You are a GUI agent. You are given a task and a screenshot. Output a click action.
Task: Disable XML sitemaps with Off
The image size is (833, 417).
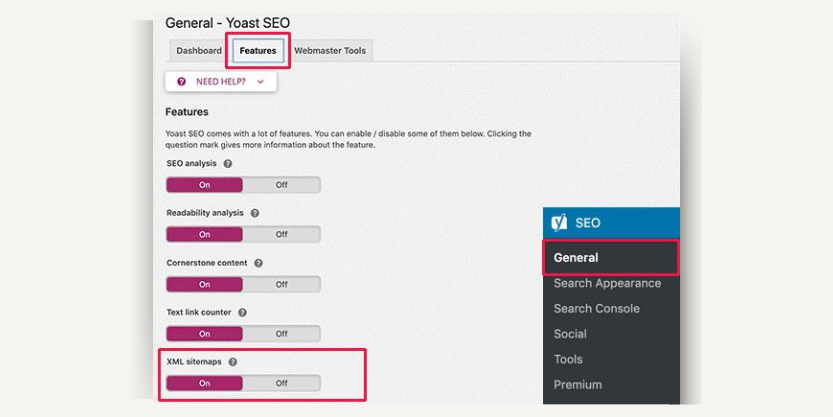point(282,383)
